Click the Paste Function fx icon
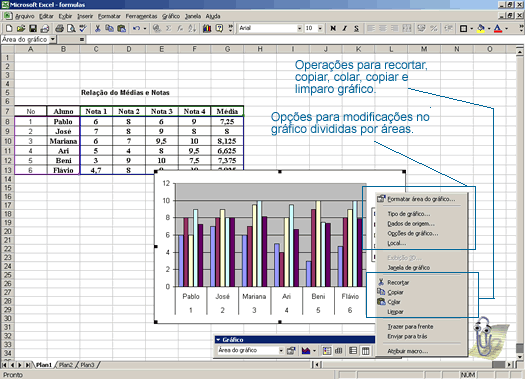The image size is (525, 379). pos(180,28)
